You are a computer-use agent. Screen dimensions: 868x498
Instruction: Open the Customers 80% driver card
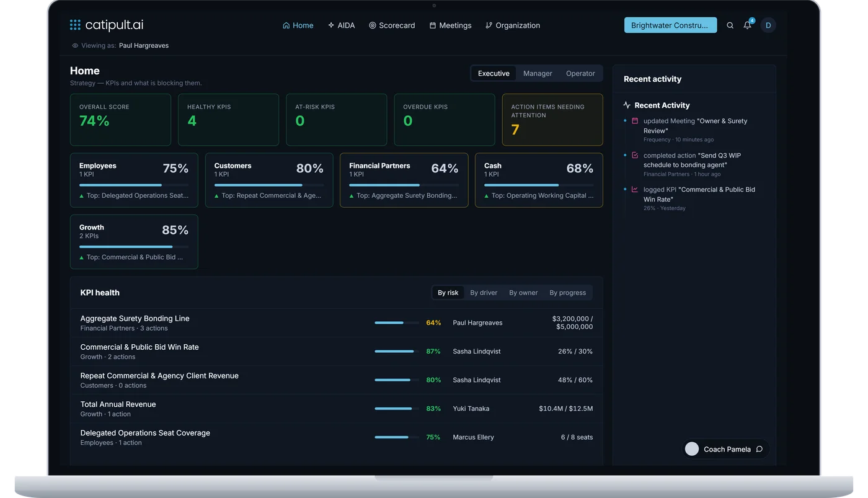[x=269, y=180]
